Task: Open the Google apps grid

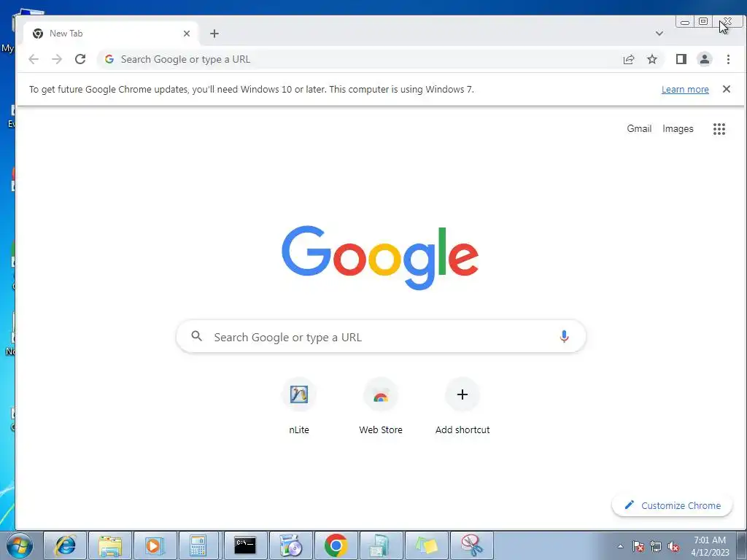Action: 719,128
